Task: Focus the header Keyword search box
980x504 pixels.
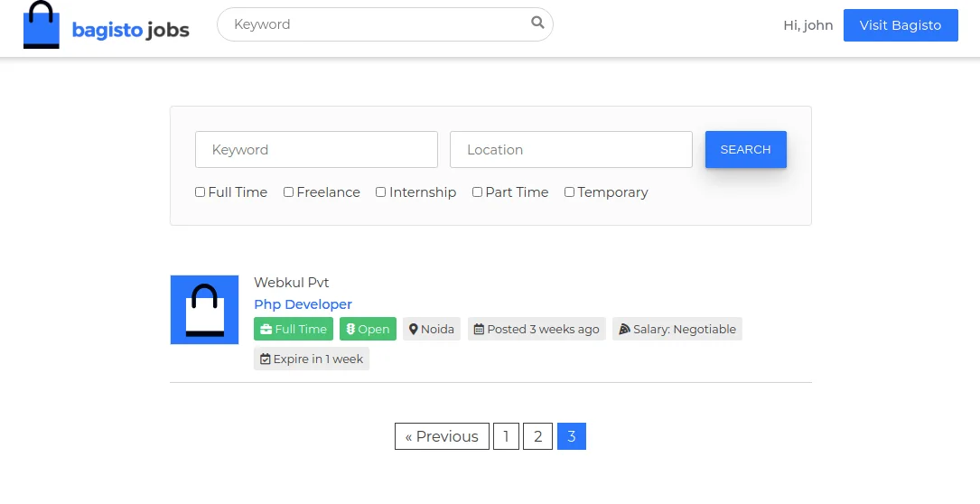Action: 385,24
